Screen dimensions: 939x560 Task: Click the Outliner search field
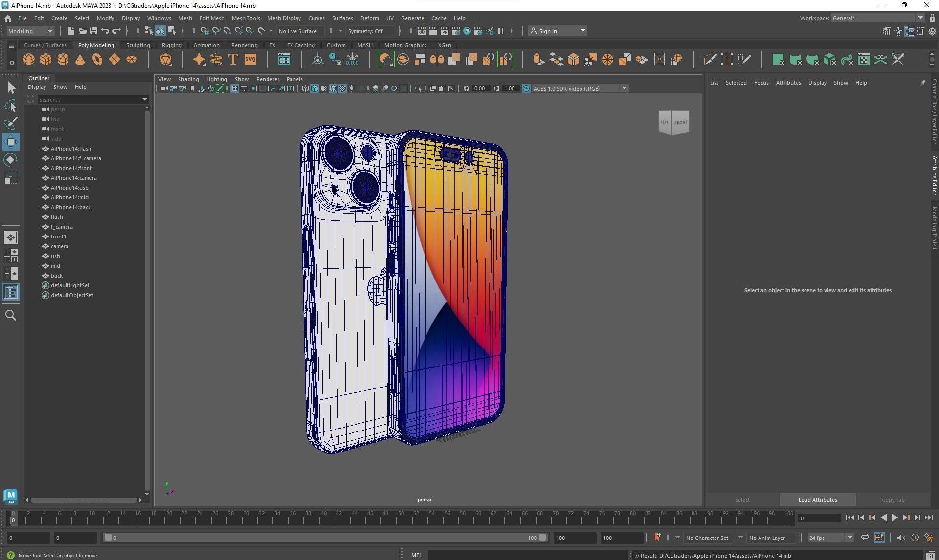[89, 99]
